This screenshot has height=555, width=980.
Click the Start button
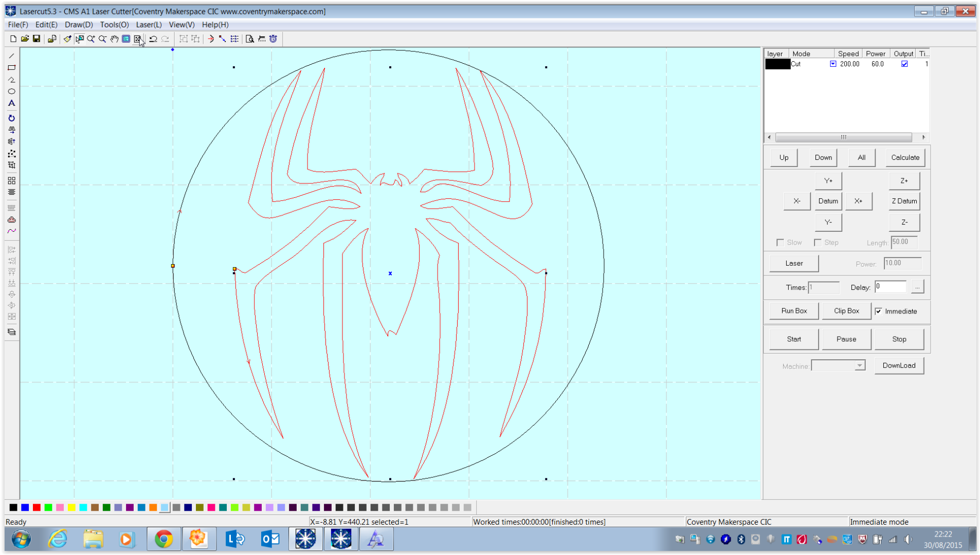coord(794,339)
